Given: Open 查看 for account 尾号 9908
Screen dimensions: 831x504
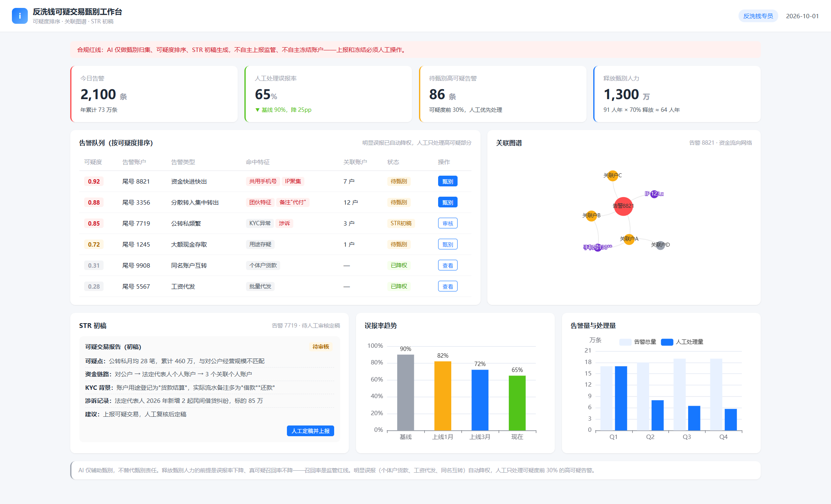Looking at the screenshot, I should click(448, 265).
